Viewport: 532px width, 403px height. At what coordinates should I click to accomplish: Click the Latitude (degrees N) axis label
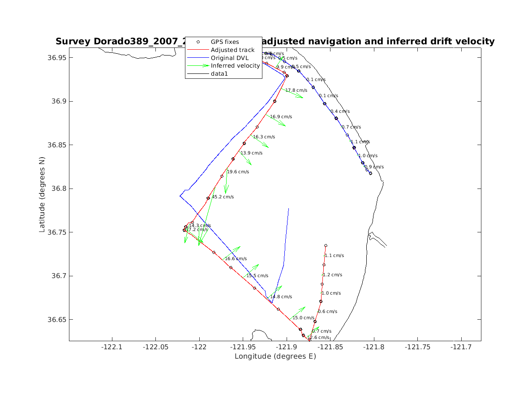tap(42, 194)
